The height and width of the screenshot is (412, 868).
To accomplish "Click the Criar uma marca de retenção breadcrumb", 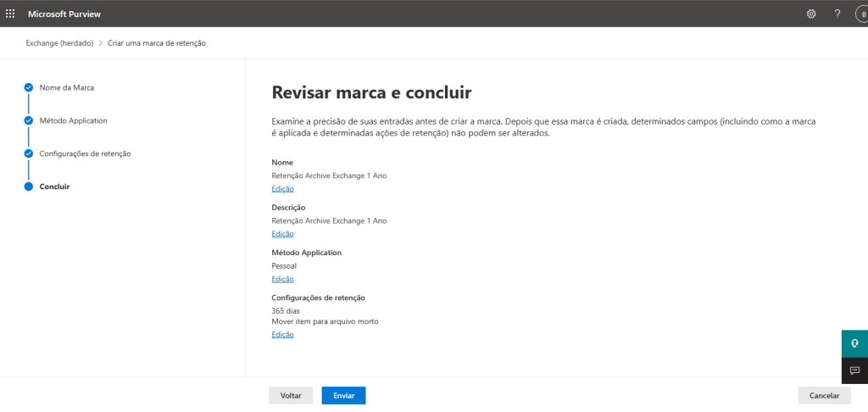I will [x=156, y=42].
